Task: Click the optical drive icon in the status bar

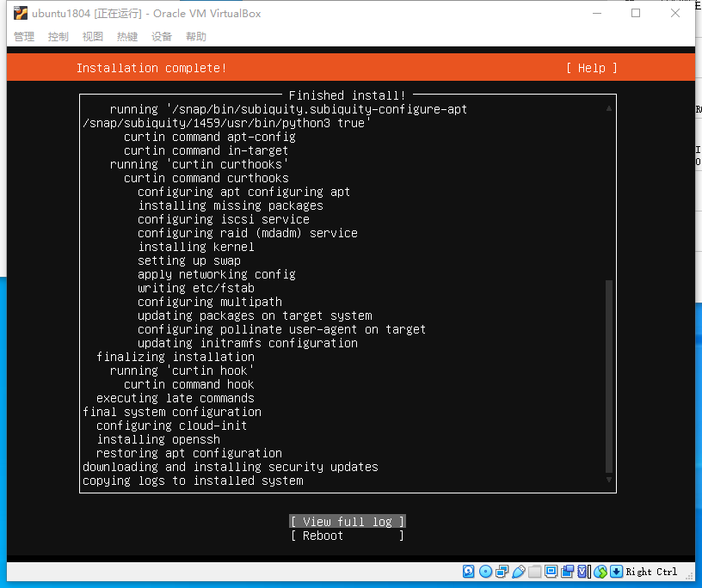Action: tap(484, 571)
